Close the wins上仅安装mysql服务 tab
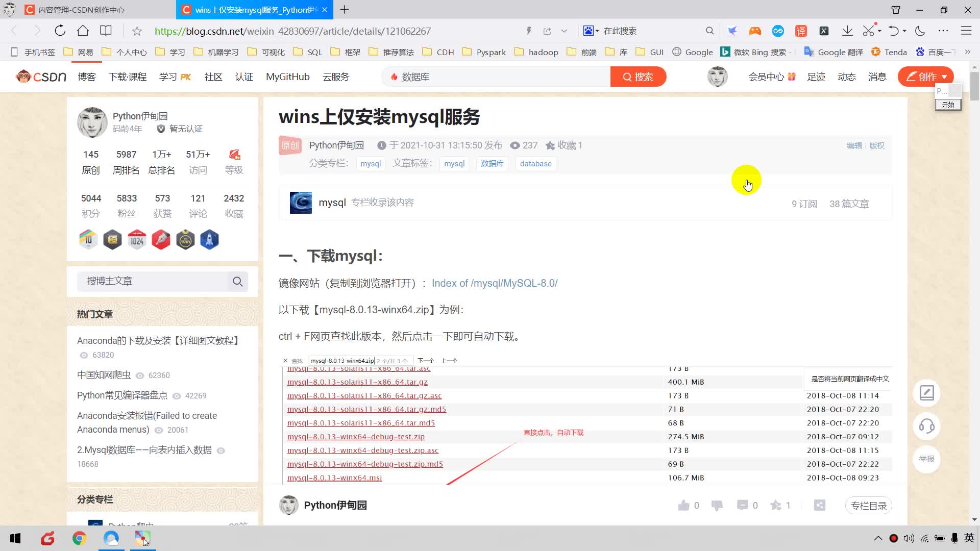Screen dimensions: 980x551 [325, 10]
